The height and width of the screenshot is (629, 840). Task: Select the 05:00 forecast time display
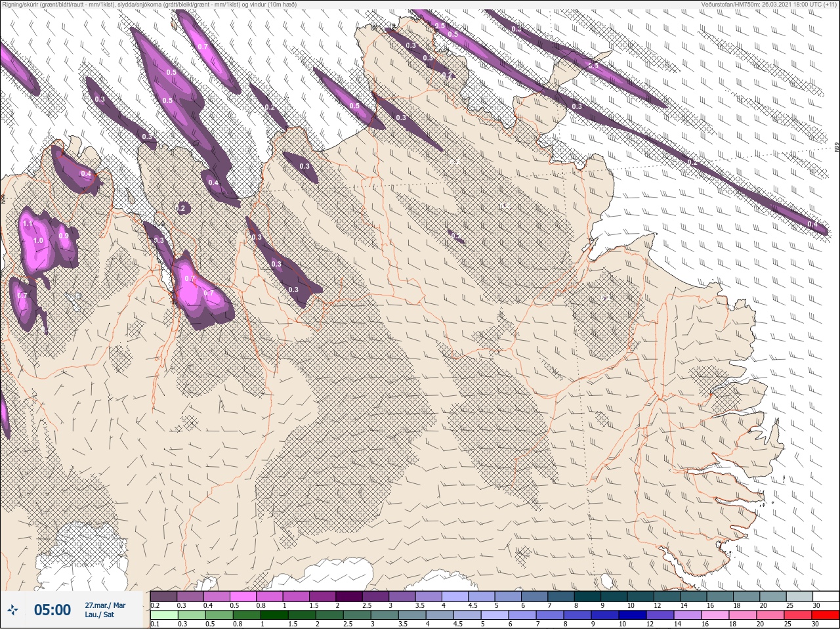coord(52,610)
